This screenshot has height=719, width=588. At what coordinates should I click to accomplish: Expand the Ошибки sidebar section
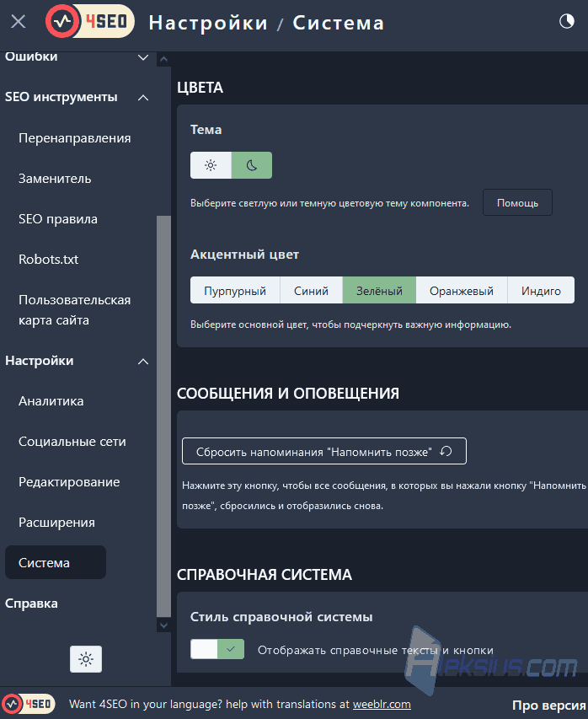(143, 57)
